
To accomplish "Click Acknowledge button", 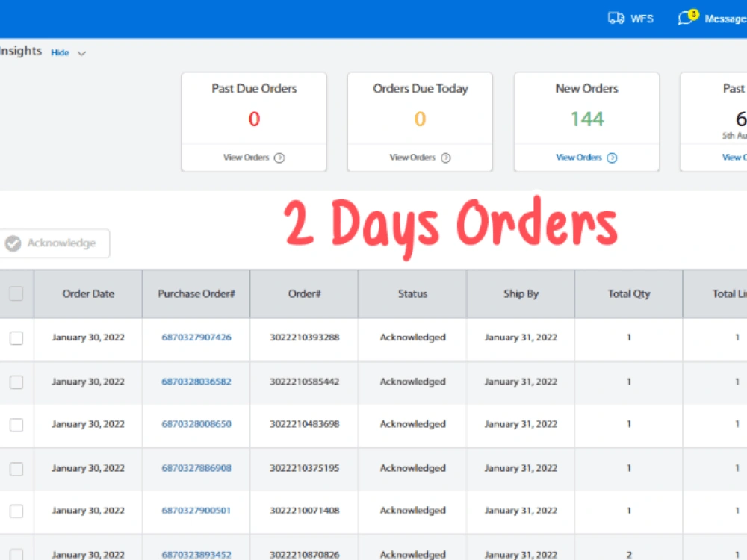I will pyautogui.click(x=55, y=243).
